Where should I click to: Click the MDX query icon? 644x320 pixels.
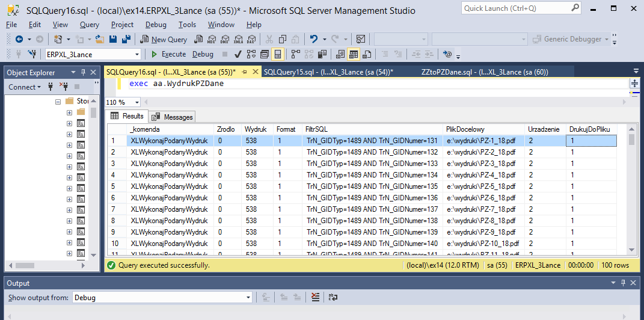(211, 39)
